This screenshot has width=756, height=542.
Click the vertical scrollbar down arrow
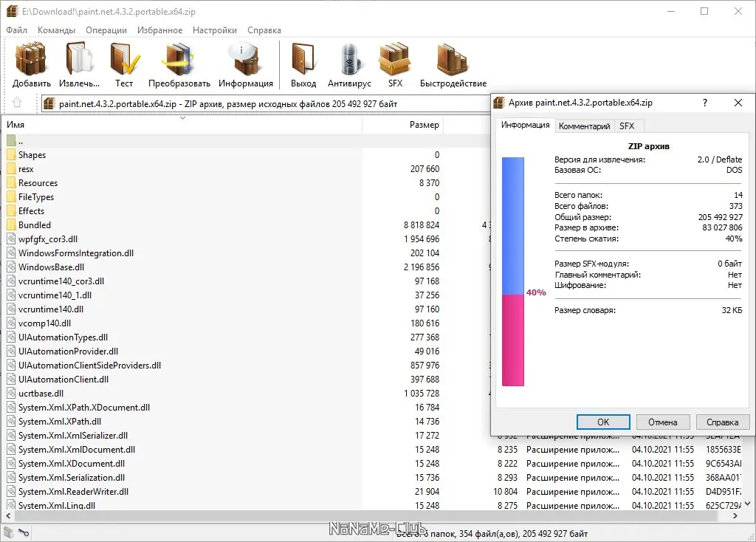coord(747,504)
